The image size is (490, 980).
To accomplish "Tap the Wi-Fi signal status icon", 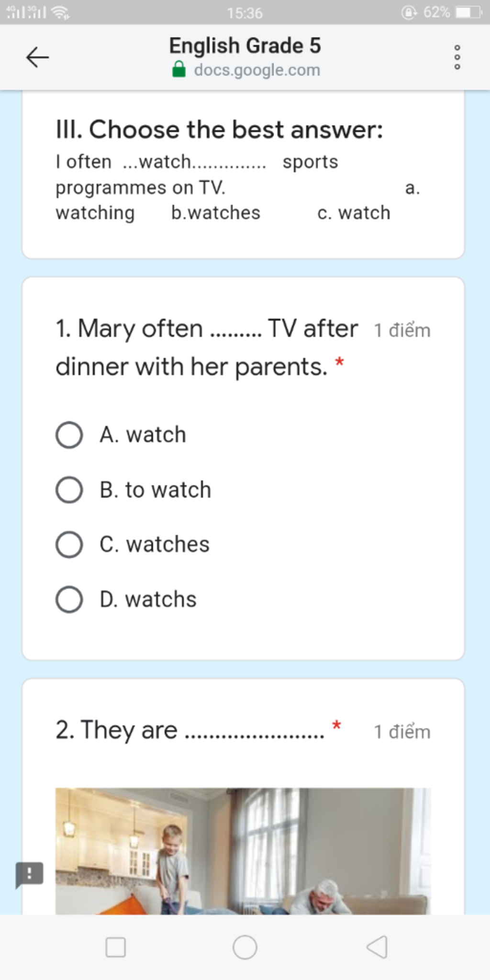I will [x=60, y=12].
